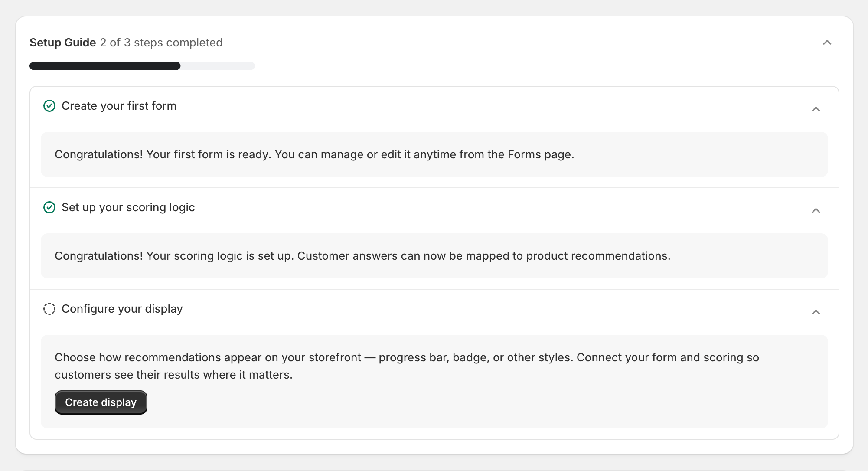Select the 'Set up your scoring logic' heading
The width and height of the screenshot is (868, 471).
[128, 207]
